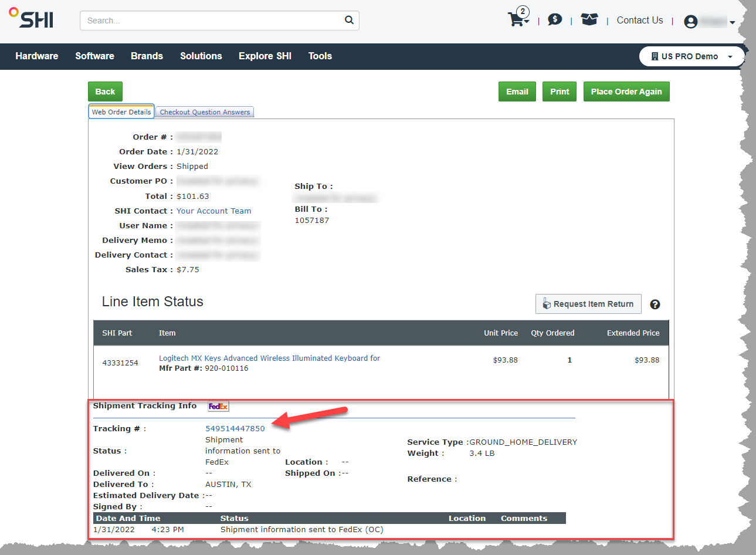Open the Explore SHI menu
This screenshot has height=555, width=756.
tap(265, 56)
